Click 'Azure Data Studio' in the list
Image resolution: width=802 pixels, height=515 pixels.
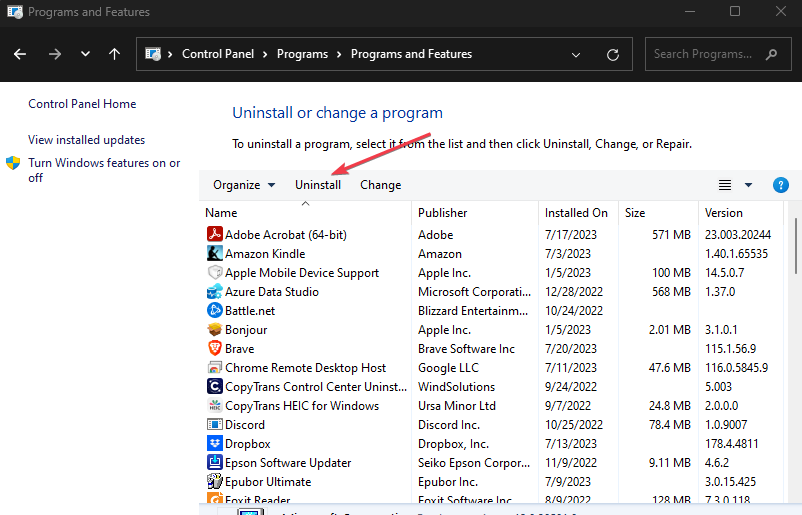tap(272, 292)
